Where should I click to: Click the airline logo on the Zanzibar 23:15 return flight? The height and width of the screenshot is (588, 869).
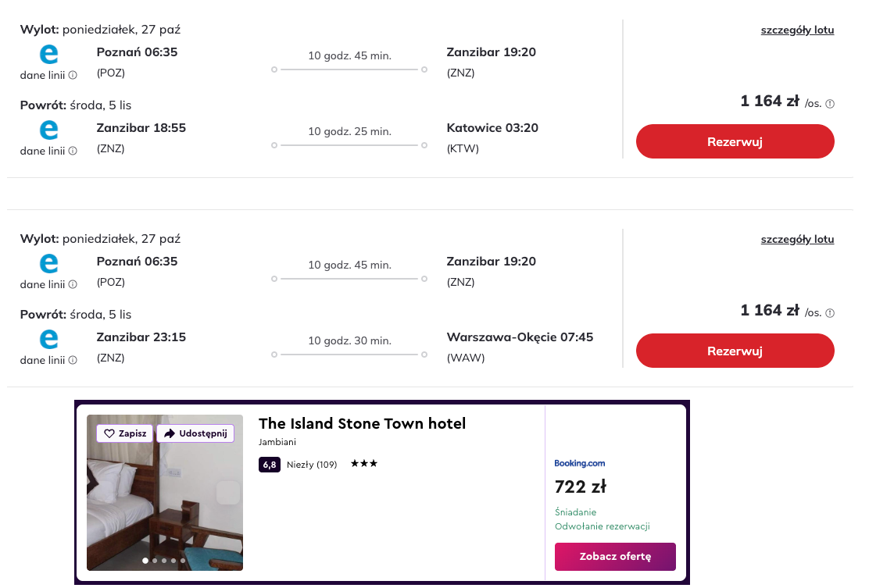48,340
